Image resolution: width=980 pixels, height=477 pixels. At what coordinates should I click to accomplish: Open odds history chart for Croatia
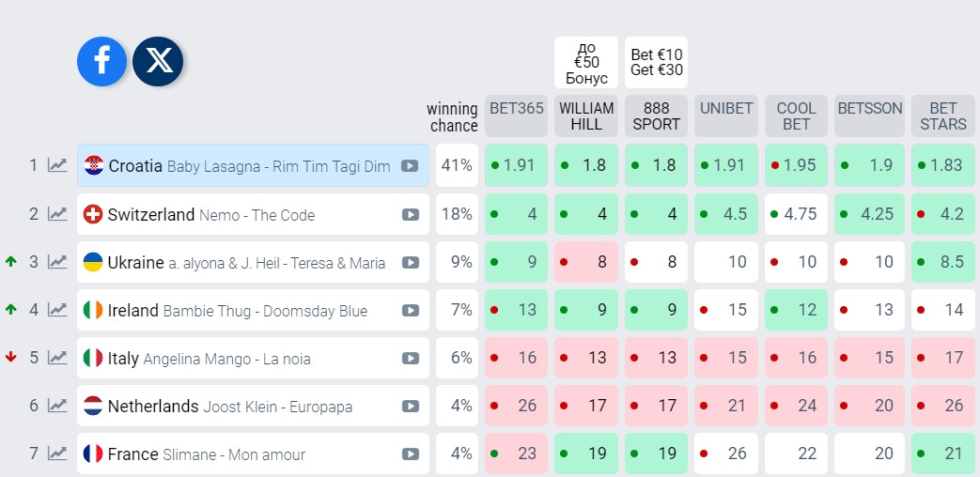58,165
